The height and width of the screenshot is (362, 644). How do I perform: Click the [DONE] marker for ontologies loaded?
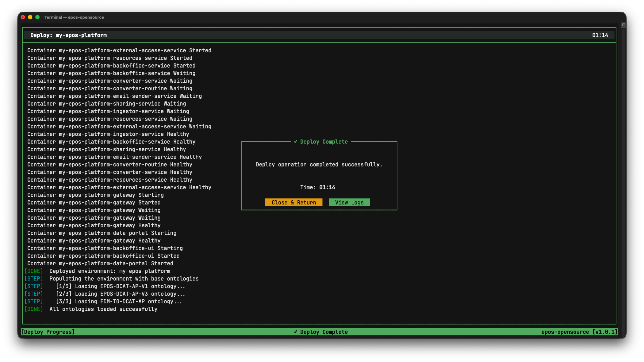click(34, 309)
